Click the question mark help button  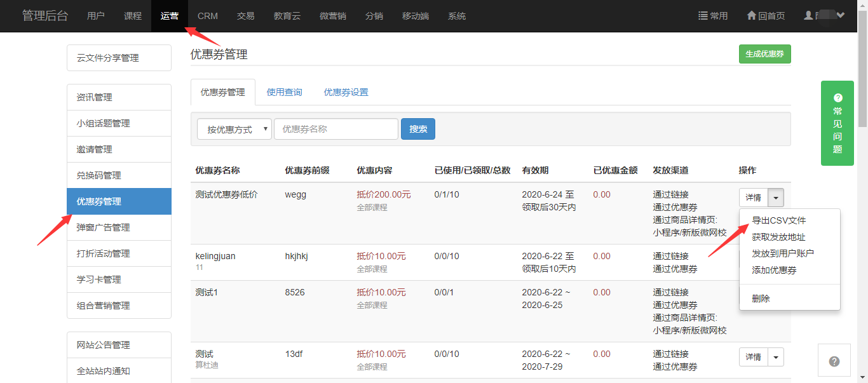point(834,361)
